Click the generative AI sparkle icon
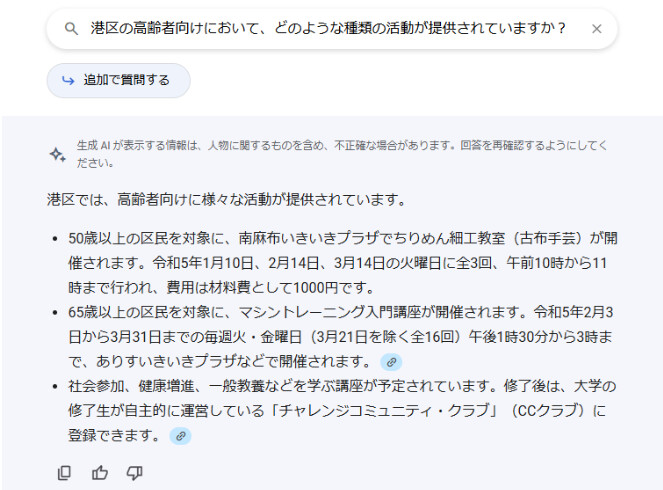Image resolution: width=663 pixels, height=490 pixels. (58, 155)
